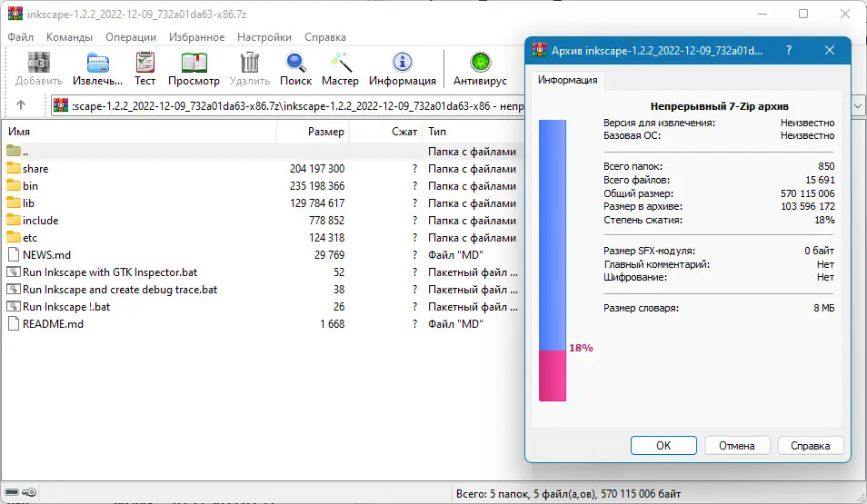Click the README.md file icon
Viewport: 867px width, 504px height.
pyautogui.click(x=14, y=323)
